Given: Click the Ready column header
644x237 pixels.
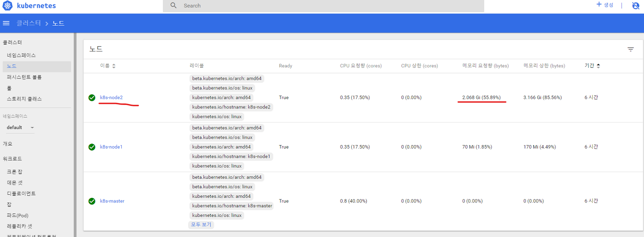Looking at the screenshot, I should point(285,66).
